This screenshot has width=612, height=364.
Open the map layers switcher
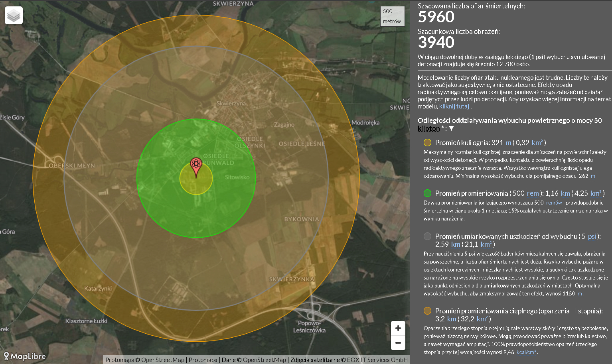(x=14, y=16)
